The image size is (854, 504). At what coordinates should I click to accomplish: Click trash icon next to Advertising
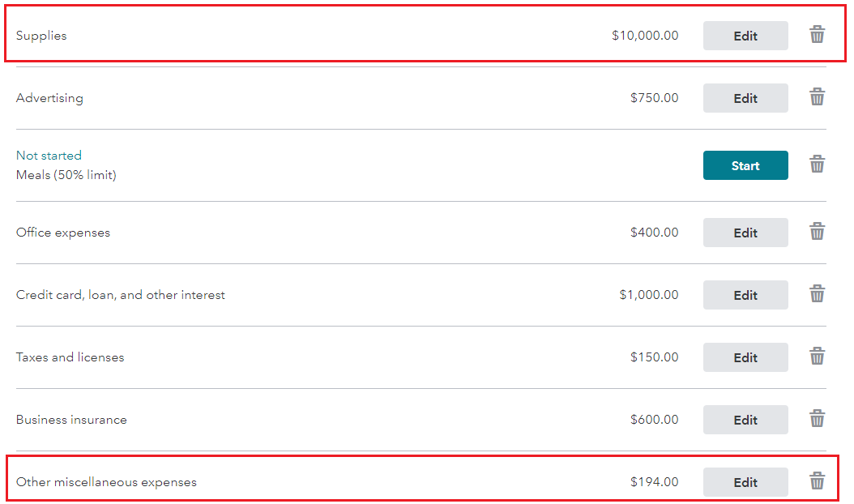pos(817,97)
